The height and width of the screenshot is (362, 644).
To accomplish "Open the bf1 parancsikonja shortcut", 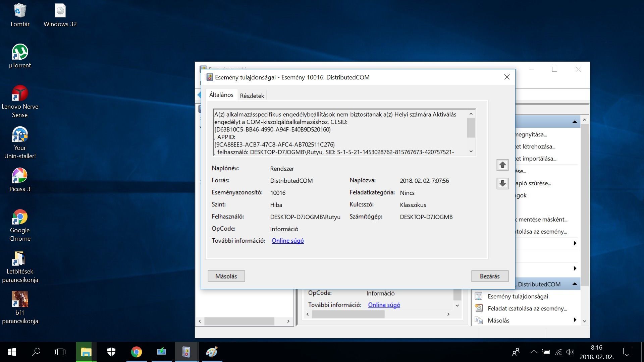I will point(20,308).
